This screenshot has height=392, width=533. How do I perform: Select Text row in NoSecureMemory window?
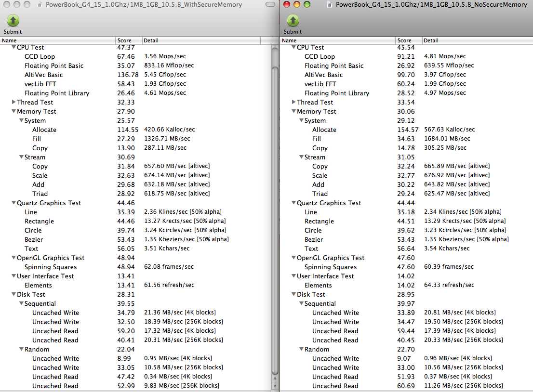point(407,248)
